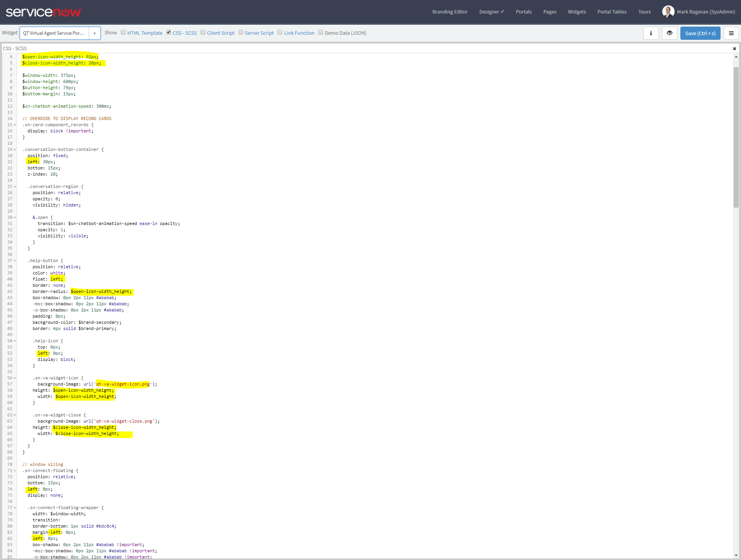Collapse the conversation-button-container code block
The width and height of the screenshot is (741, 560).
(x=14, y=149)
